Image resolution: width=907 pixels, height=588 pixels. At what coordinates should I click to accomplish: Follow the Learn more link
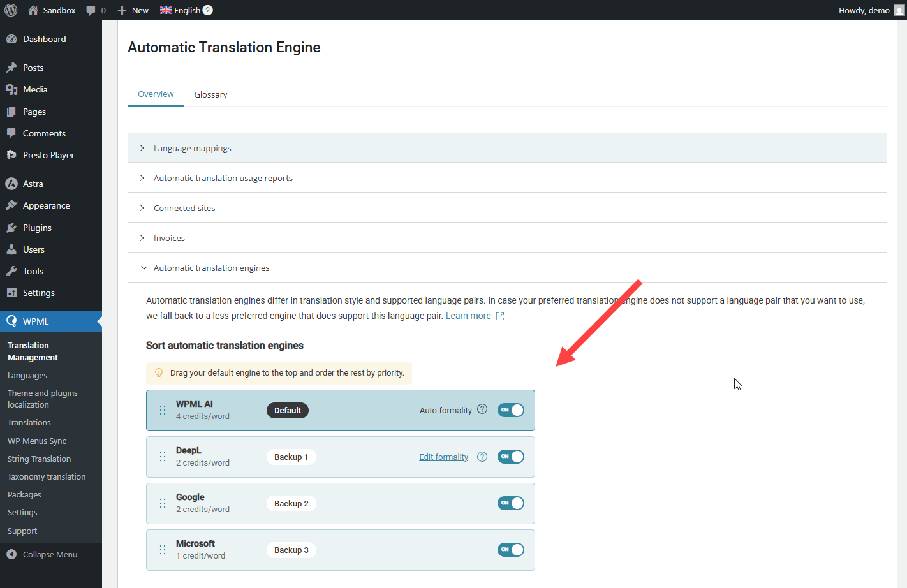tap(468, 316)
